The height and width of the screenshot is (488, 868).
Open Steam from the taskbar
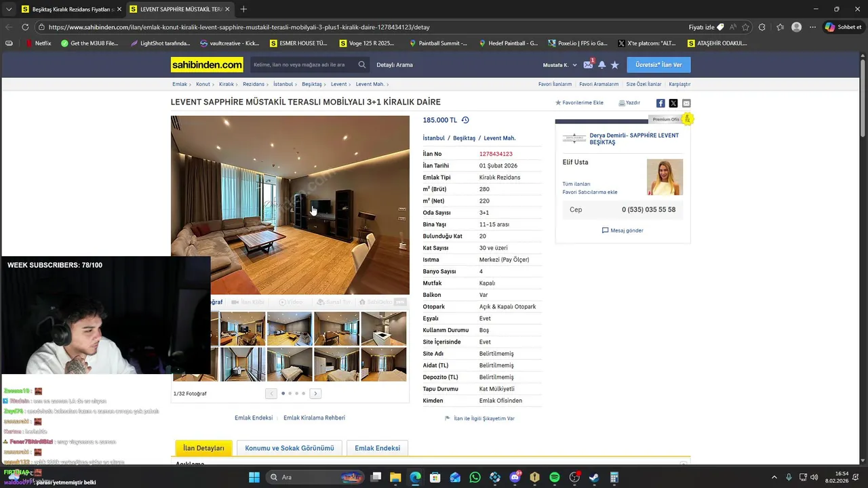(x=594, y=477)
